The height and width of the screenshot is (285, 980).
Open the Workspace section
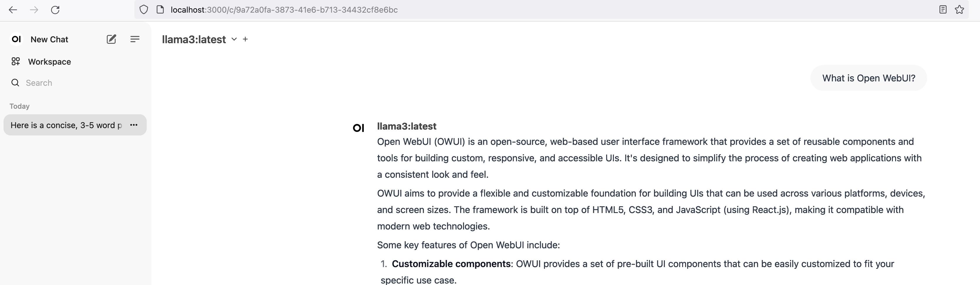pos(49,62)
